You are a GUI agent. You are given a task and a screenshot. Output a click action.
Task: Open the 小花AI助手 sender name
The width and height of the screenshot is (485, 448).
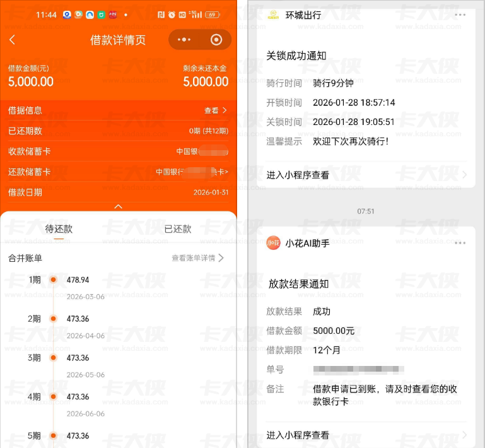pos(307,243)
